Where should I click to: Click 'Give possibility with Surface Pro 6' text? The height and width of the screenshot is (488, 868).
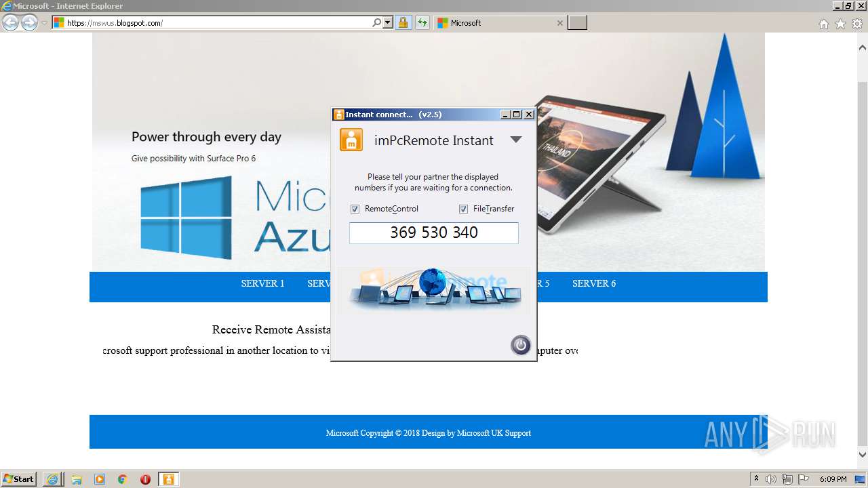coord(193,159)
